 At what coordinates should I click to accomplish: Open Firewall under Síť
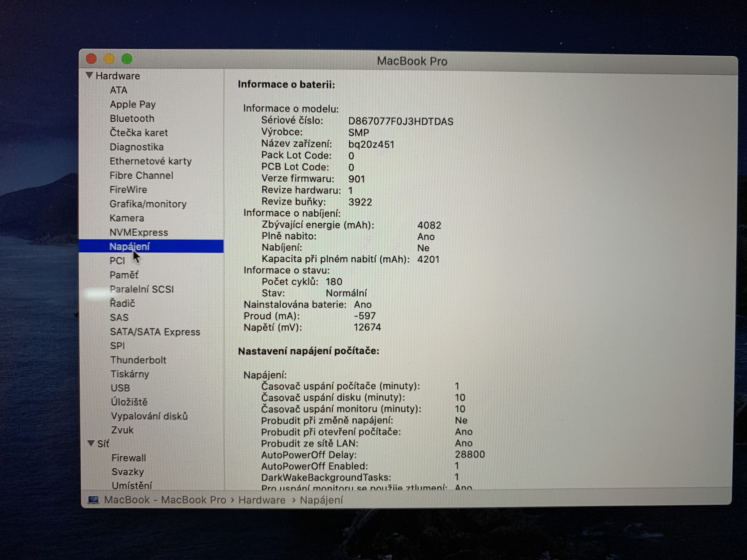[x=129, y=458]
